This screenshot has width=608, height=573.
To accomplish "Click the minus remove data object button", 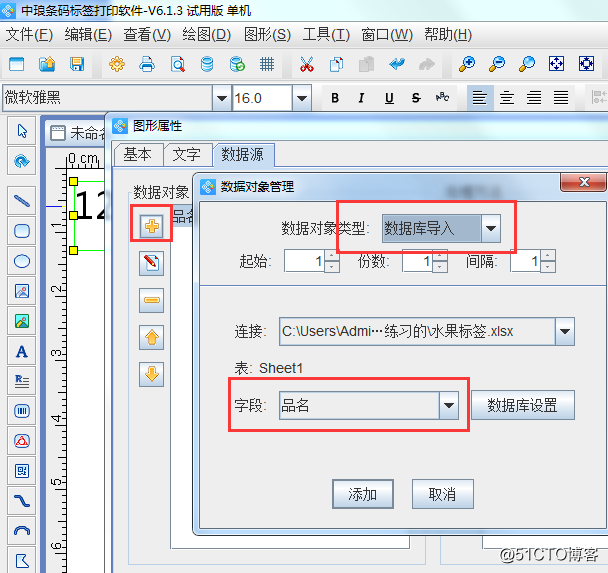I will (152, 300).
